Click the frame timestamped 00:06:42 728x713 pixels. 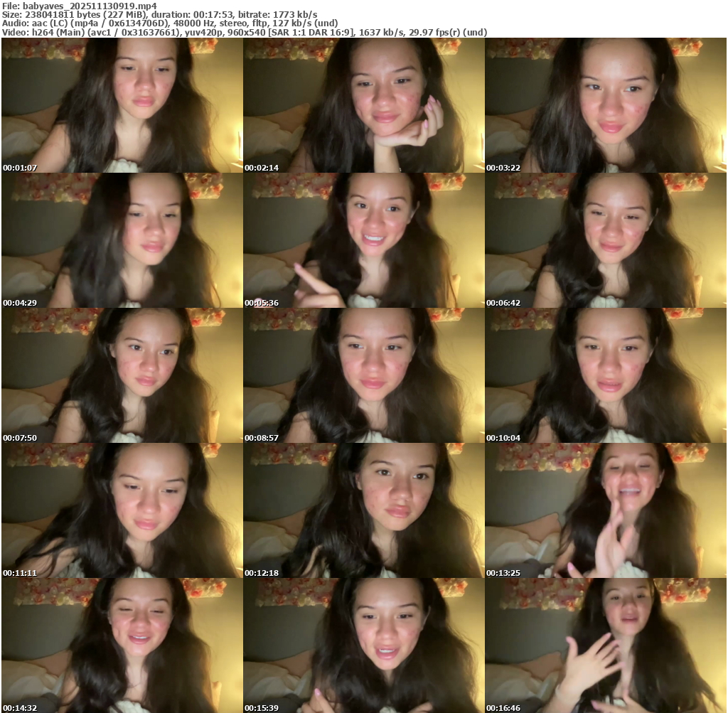pos(605,240)
